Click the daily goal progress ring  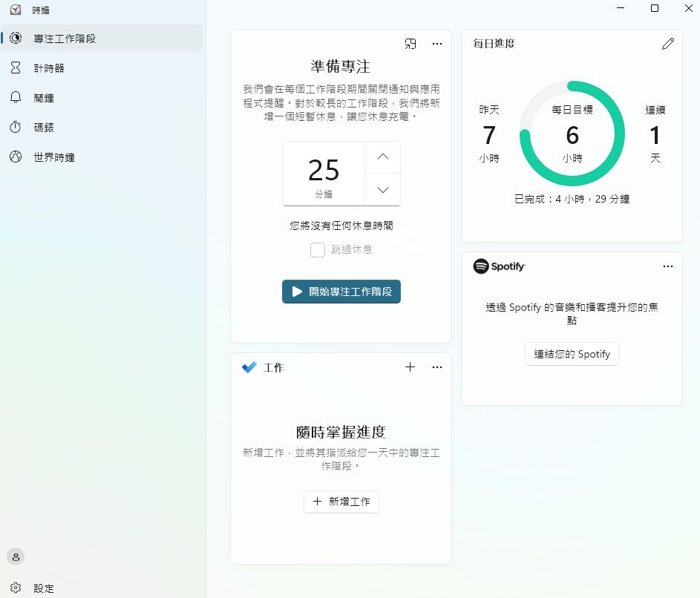(572, 134)
